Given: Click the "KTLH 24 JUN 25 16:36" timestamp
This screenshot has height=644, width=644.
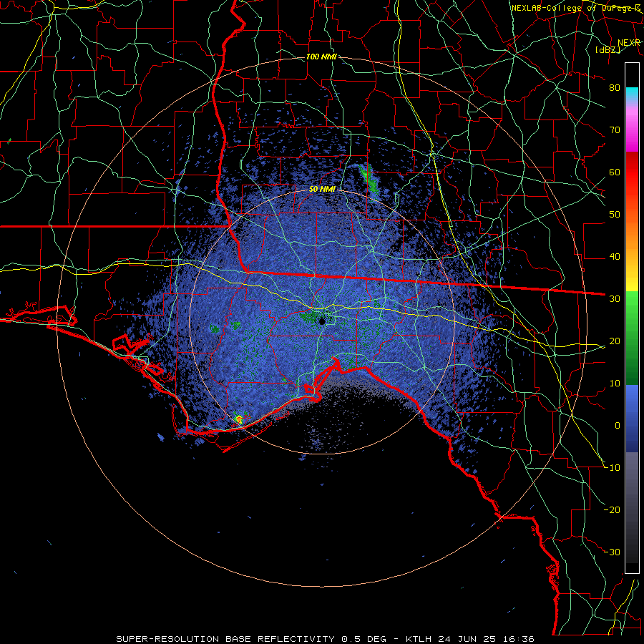Looking at the screenshot, I should pyautogui.click(x=470, y=639).
